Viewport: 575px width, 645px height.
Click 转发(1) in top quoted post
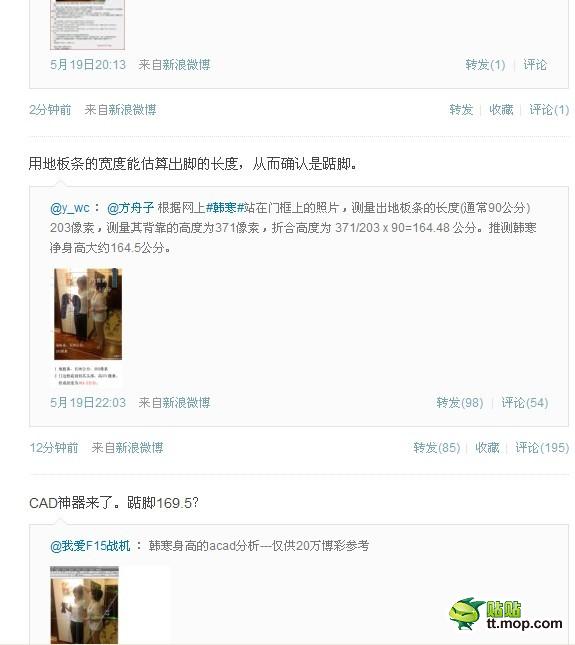485,65
